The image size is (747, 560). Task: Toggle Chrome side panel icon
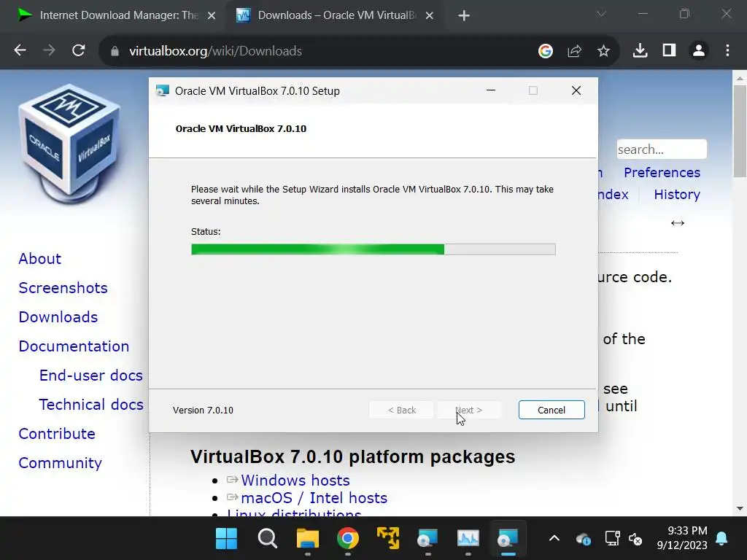670,50
